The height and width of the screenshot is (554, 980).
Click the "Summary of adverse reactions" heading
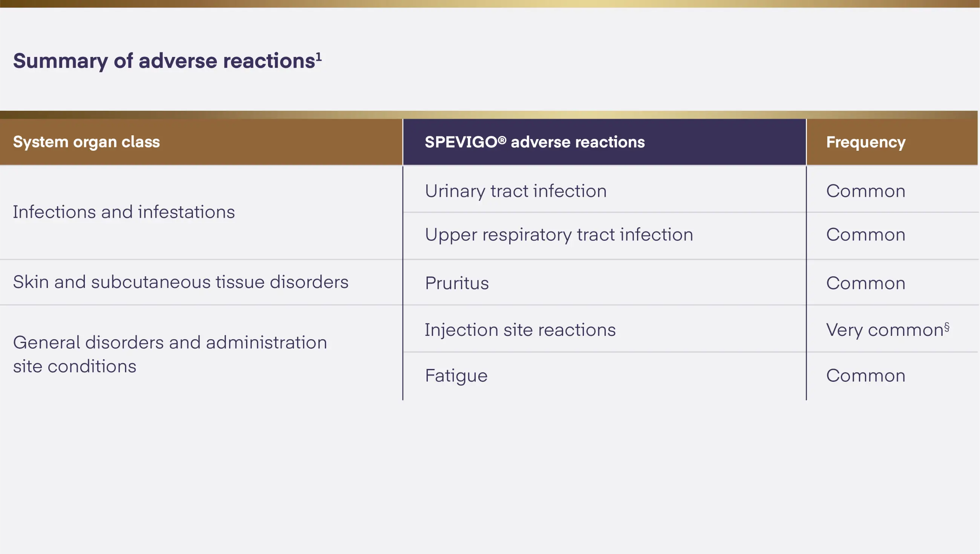[x=164, y=61]
